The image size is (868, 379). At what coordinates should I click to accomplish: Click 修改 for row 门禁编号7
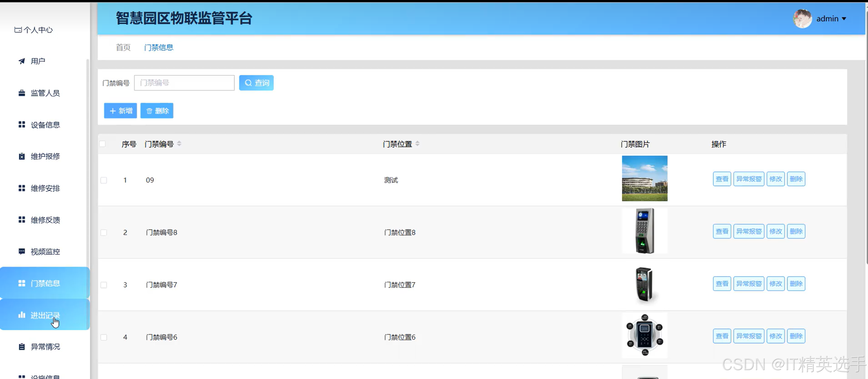tap(776, 284)
